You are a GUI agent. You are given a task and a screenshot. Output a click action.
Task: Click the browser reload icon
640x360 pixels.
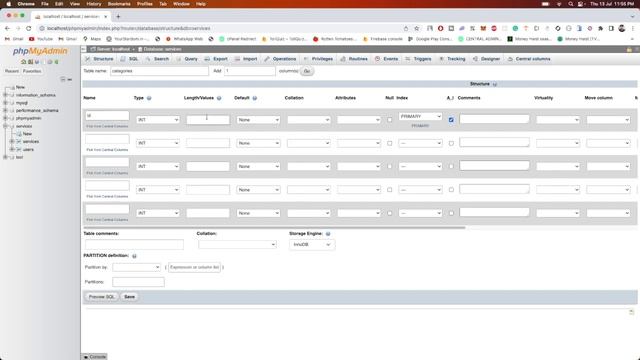29,28
